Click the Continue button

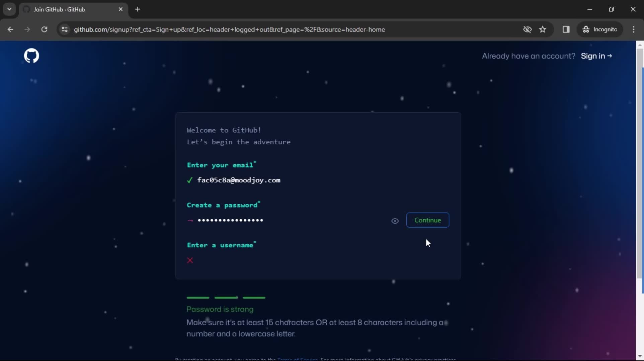pos(427,220)
